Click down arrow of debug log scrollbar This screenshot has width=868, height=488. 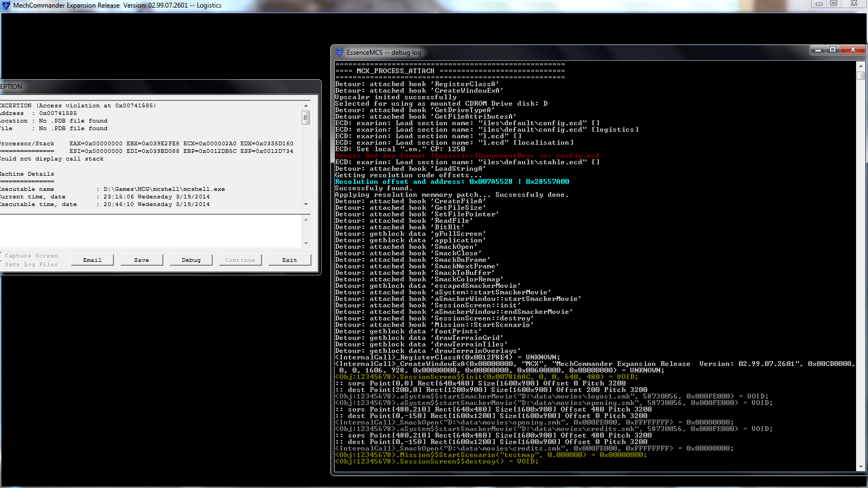(860, 467)
